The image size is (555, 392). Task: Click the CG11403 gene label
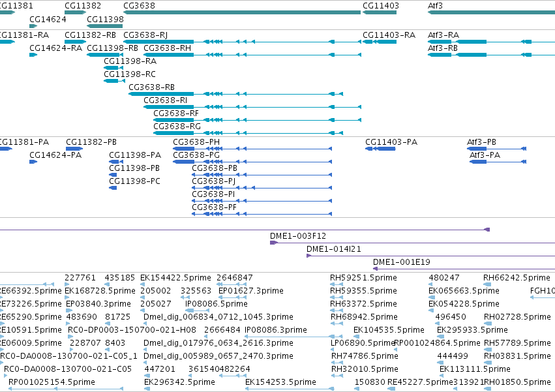click(x=381, y=6)
